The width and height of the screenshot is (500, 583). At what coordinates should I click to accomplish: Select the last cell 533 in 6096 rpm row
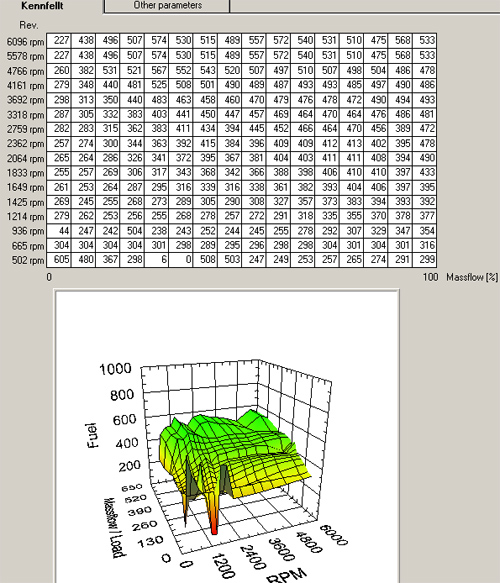coord(425,41)
